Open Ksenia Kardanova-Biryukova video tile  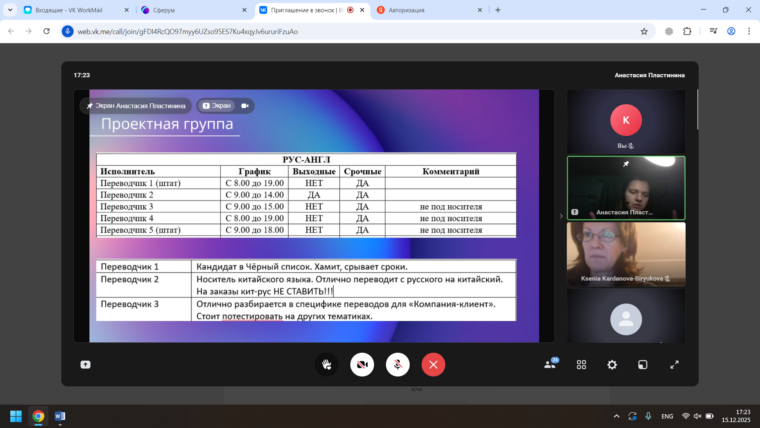pos(625,253)
